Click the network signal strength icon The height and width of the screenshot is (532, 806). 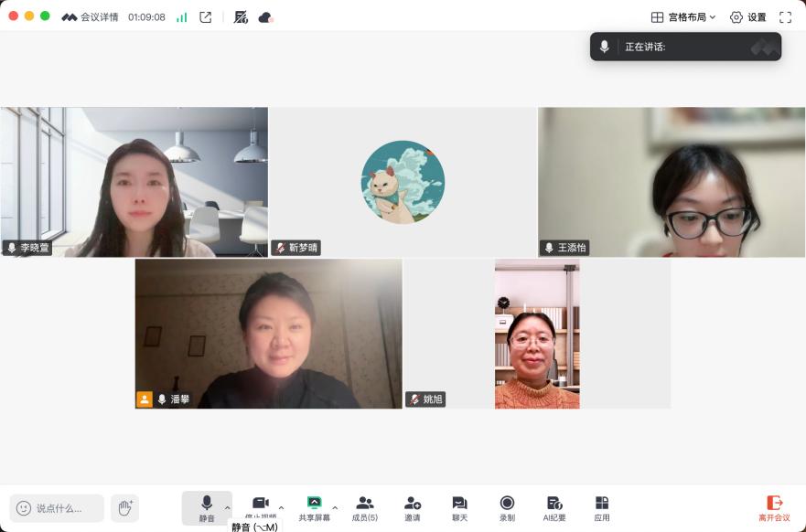(181, 17)
